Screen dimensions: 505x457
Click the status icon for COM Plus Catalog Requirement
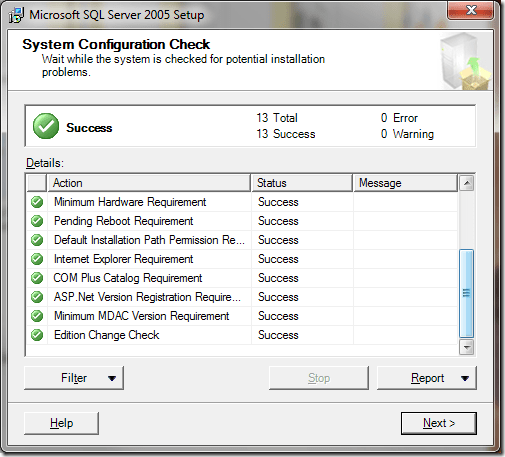point(37,278)
